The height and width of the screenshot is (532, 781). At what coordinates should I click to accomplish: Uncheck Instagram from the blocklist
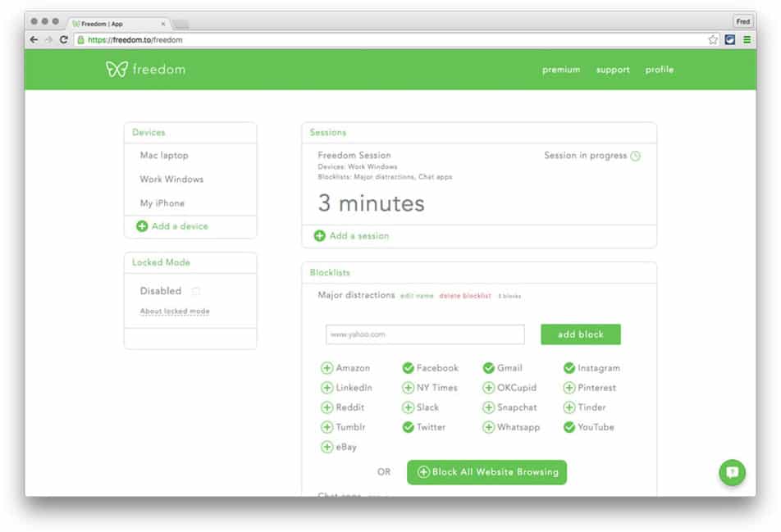[x=569, y=368]
